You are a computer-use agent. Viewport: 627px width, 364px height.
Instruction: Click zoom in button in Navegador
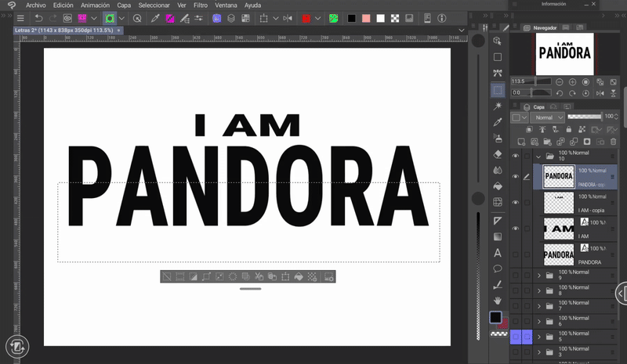coord(573,81)
